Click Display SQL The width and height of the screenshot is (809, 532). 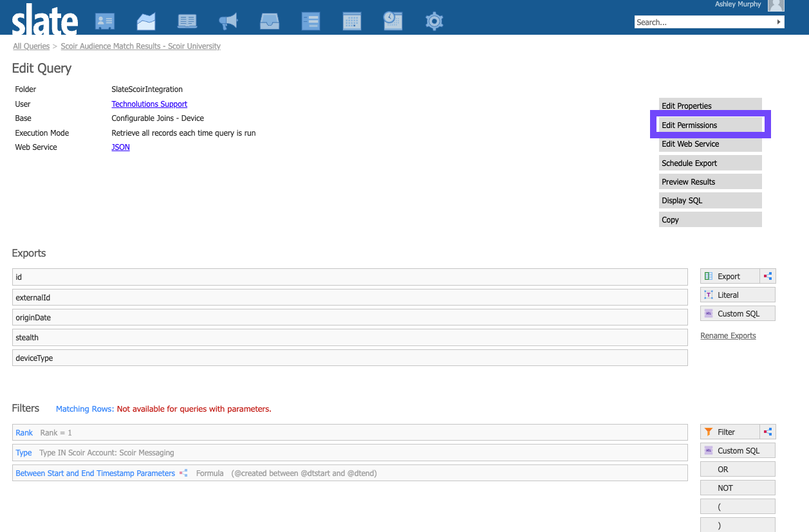(710, 201)
